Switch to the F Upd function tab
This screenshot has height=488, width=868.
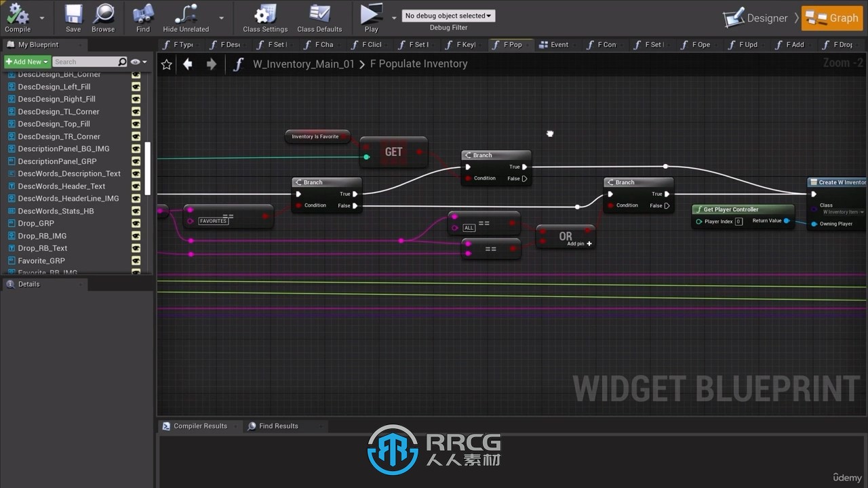(x=743, y=45)
